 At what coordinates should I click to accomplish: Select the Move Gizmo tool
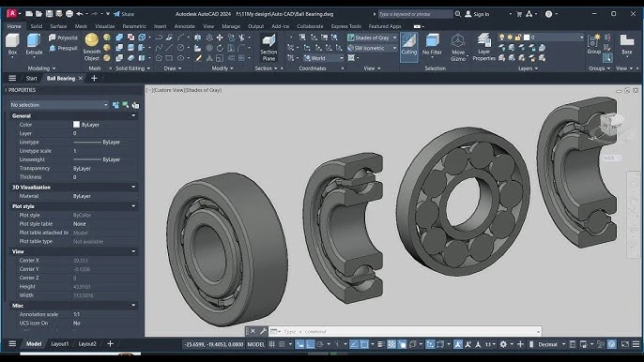(x=458, y=48)
